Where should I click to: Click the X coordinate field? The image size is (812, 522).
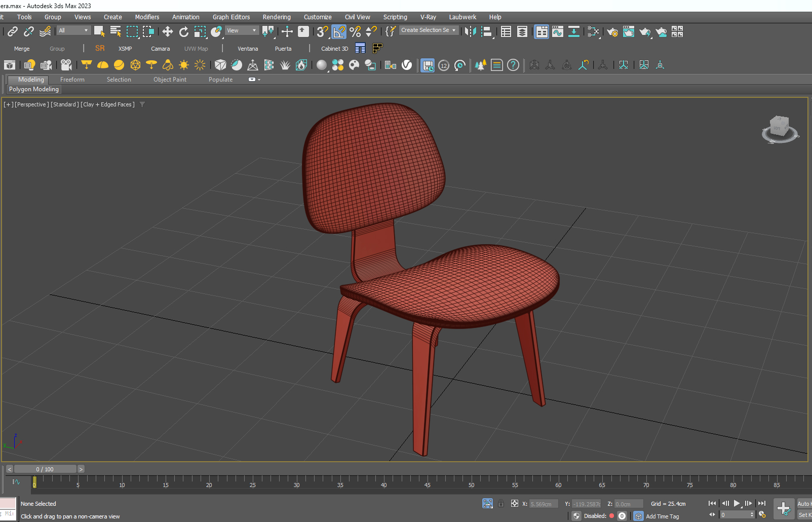tap(544, 504)
